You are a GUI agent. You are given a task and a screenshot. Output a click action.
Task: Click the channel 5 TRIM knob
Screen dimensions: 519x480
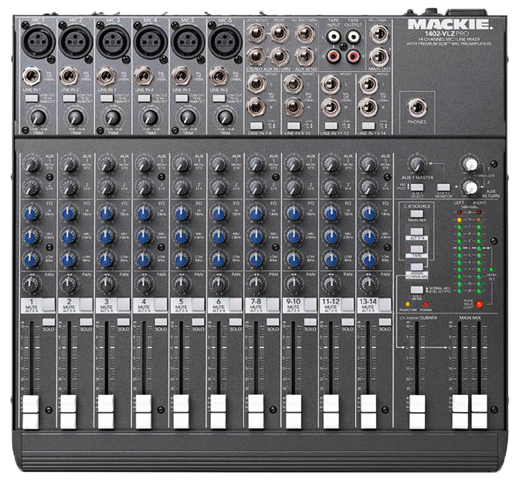pos(188,117)
